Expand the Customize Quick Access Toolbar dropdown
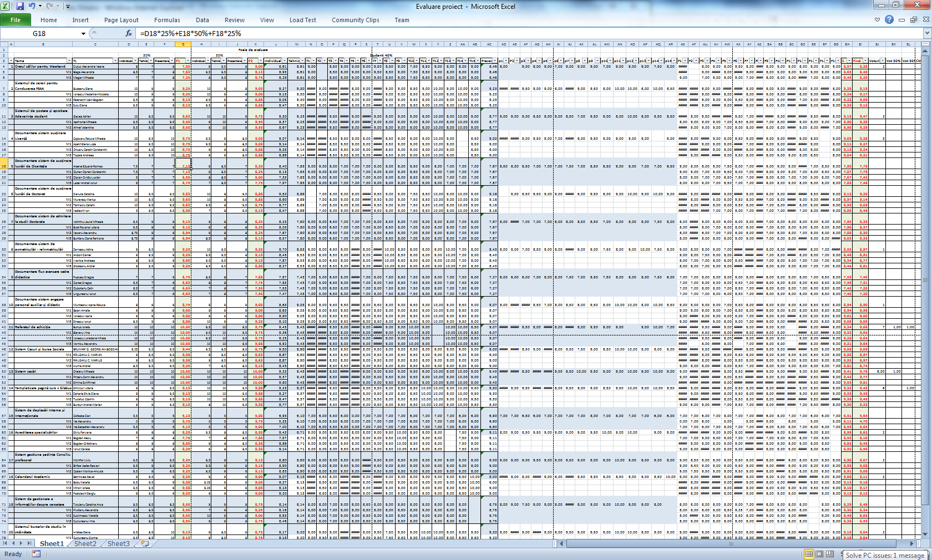 [68, 7]
